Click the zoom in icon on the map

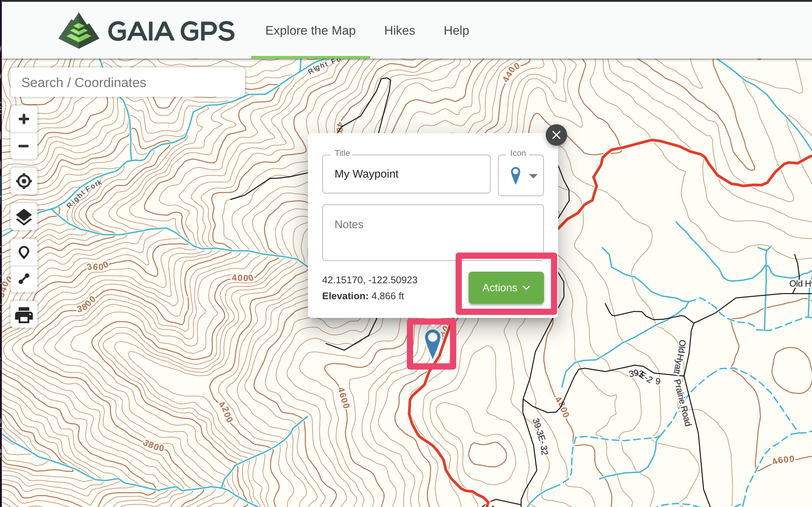click(x=24, y=118)
